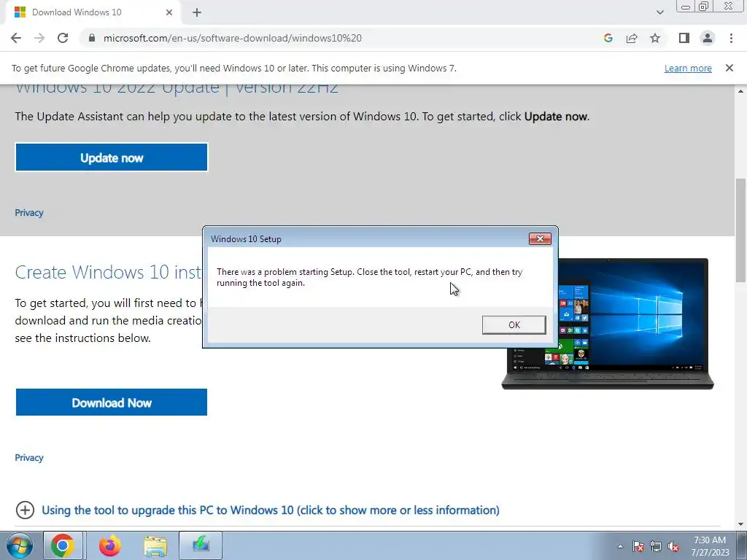Click the scrollbar up arrow

(741, 91)
